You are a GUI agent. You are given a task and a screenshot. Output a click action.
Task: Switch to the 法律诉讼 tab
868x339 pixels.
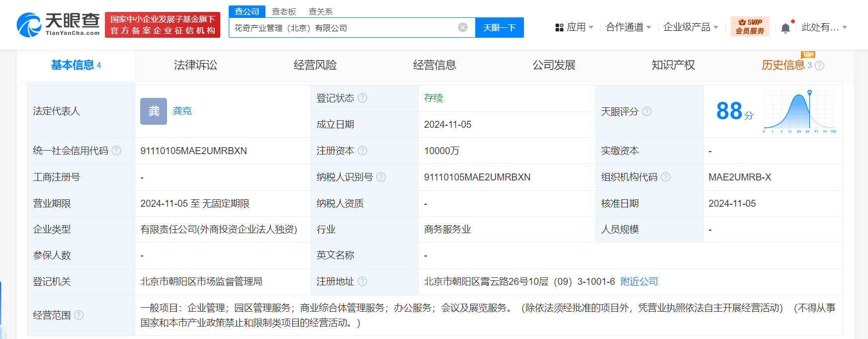click(x=195, y=65)
